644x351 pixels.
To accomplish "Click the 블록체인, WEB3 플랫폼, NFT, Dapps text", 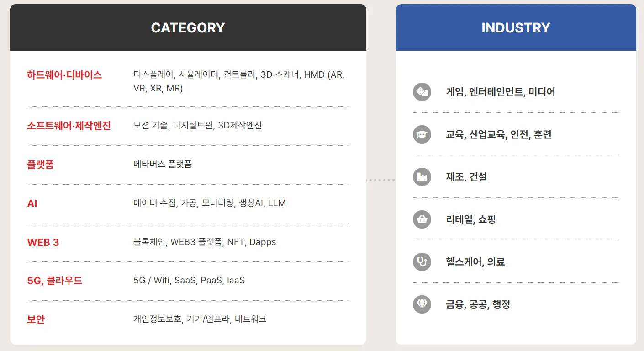I will [x=205, y=242].
